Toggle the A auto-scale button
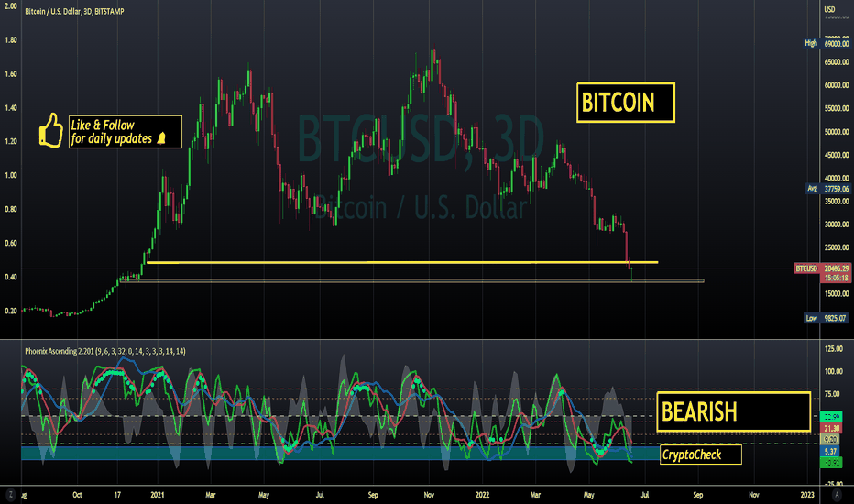 coord(838,495)
